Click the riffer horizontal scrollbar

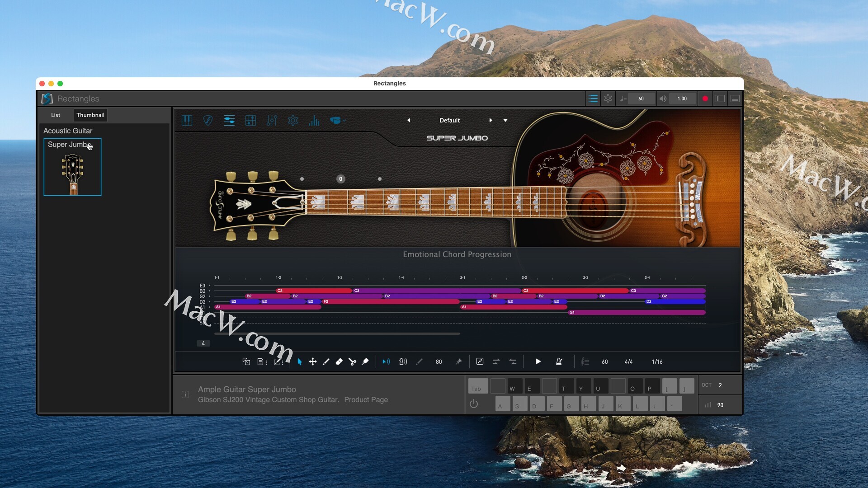click(x=337, y=333)
